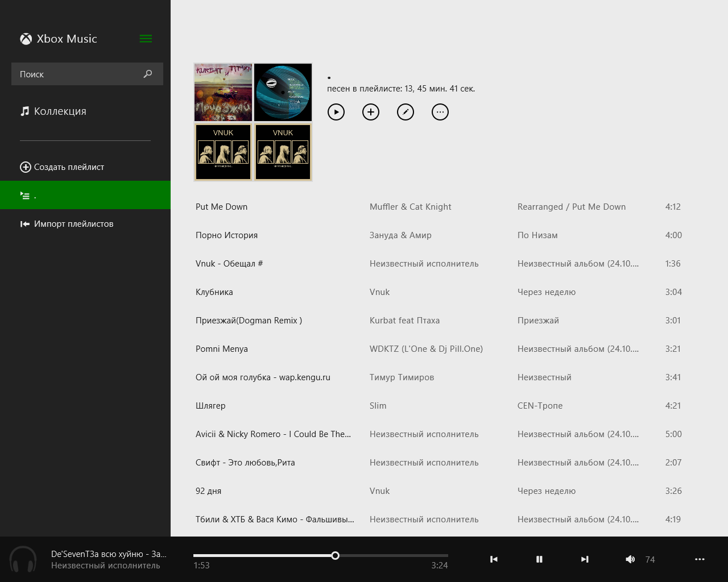
Task: Click the bottom-left VNUK album cover
Action: [x=223, y=152]
